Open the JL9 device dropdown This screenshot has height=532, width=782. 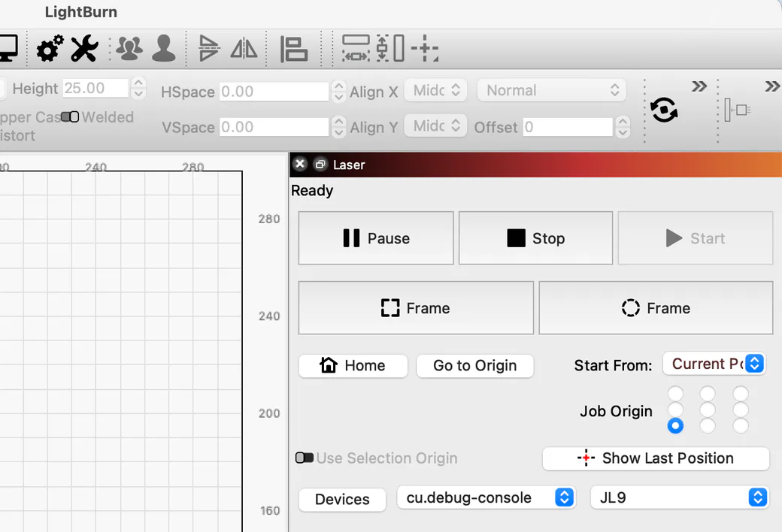(x=679, y=497)
